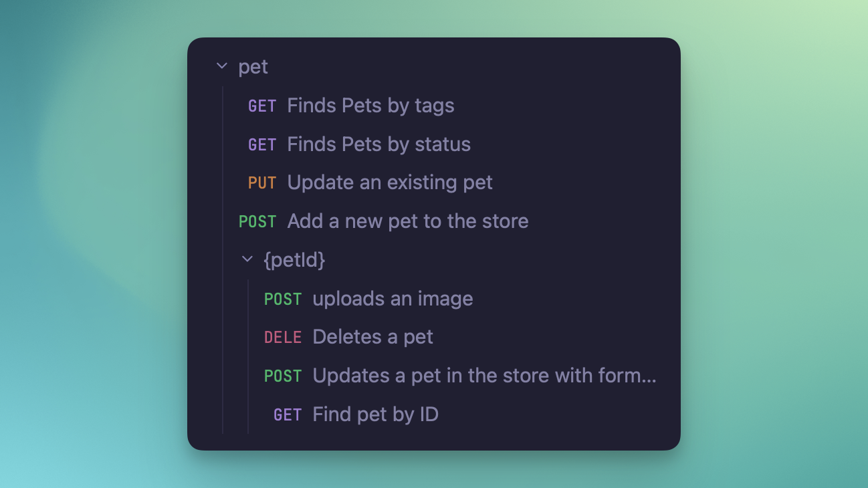Click the POST badge on the form update request

pos(283,376)
